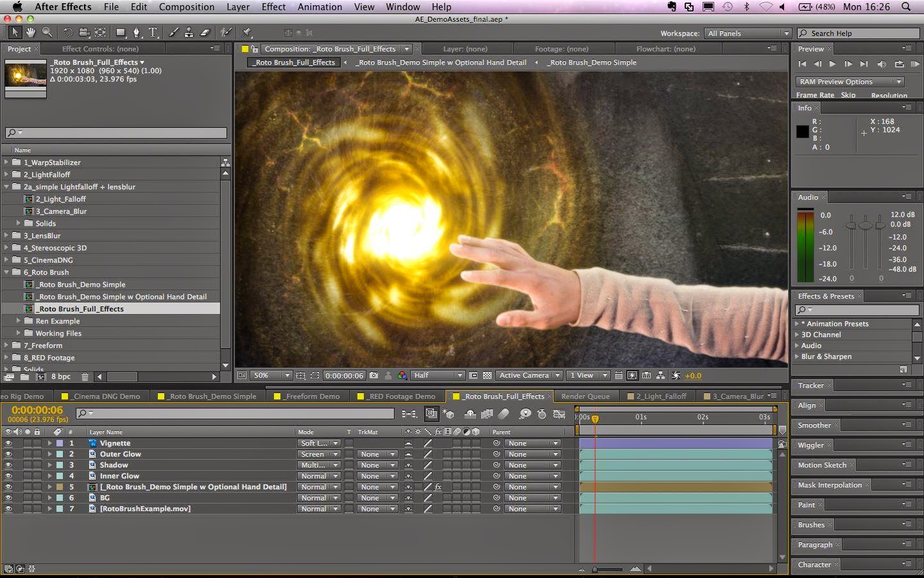Open the Graph Editor in the timeline

tap(559, 414)
